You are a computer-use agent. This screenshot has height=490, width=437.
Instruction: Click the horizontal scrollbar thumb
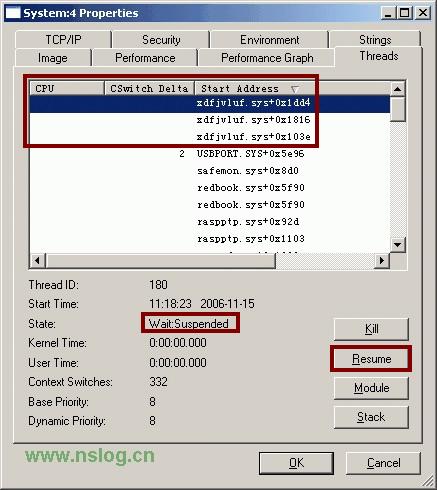pyautogui.click(x=161, y=260)
